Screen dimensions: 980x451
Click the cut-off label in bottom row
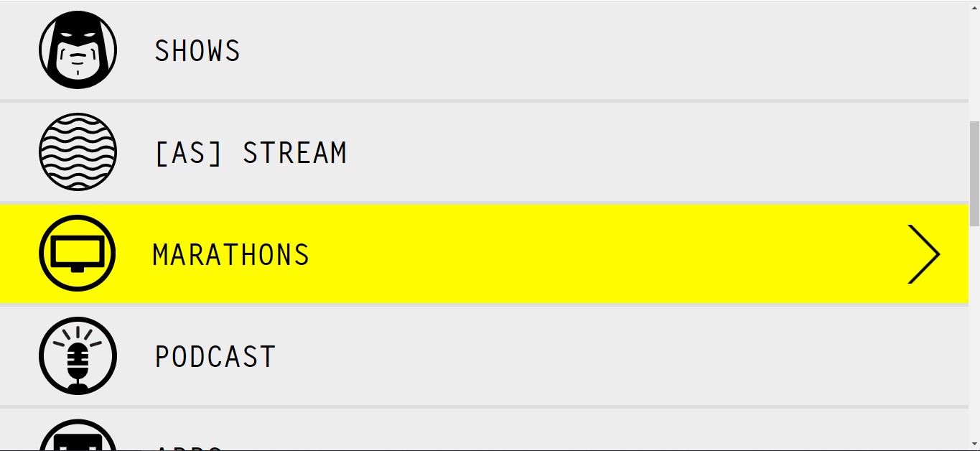[x=189, y=447]
